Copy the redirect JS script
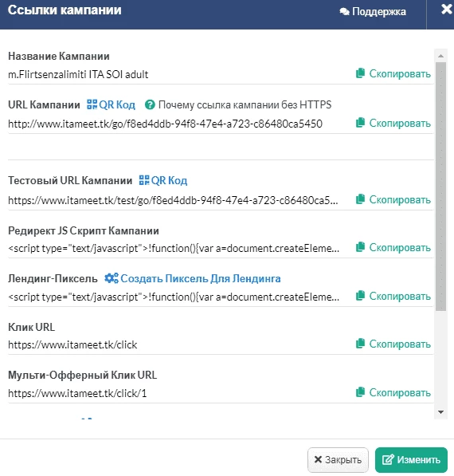 (393, 247)
